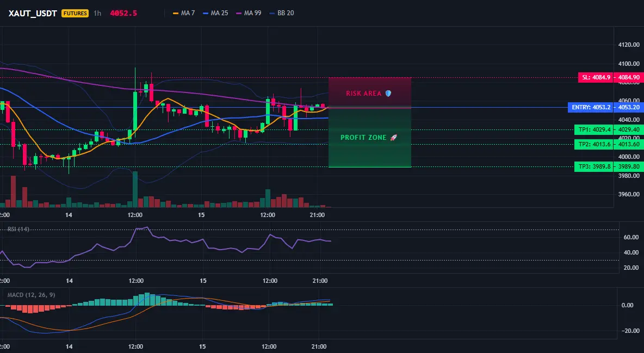The width and height of the screenshot is (644, 353).
Task: Click the MACD (12, 26, 9) indicator label
Action: 31,295
